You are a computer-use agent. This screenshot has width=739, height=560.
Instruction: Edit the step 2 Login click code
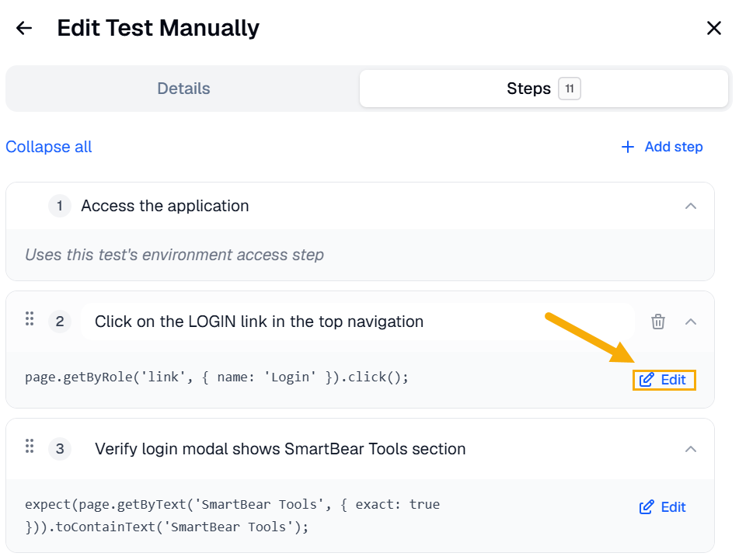(x=664, y=380)
